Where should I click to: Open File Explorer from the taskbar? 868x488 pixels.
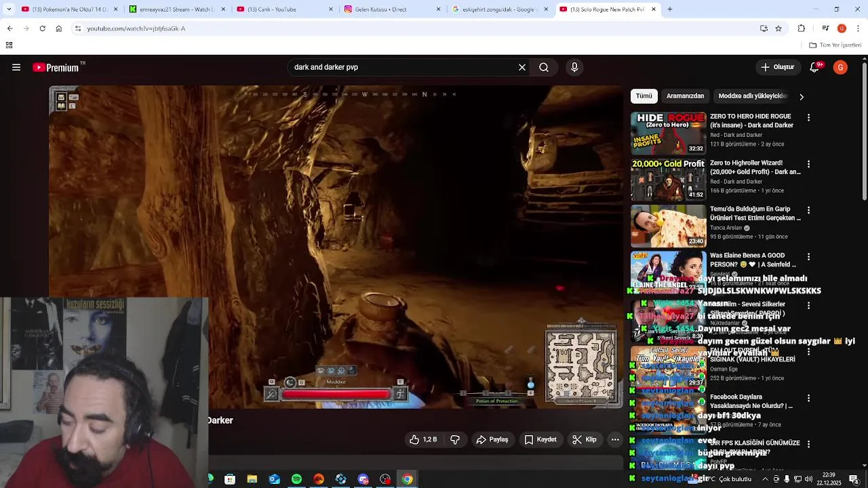[x=252, y=479]
